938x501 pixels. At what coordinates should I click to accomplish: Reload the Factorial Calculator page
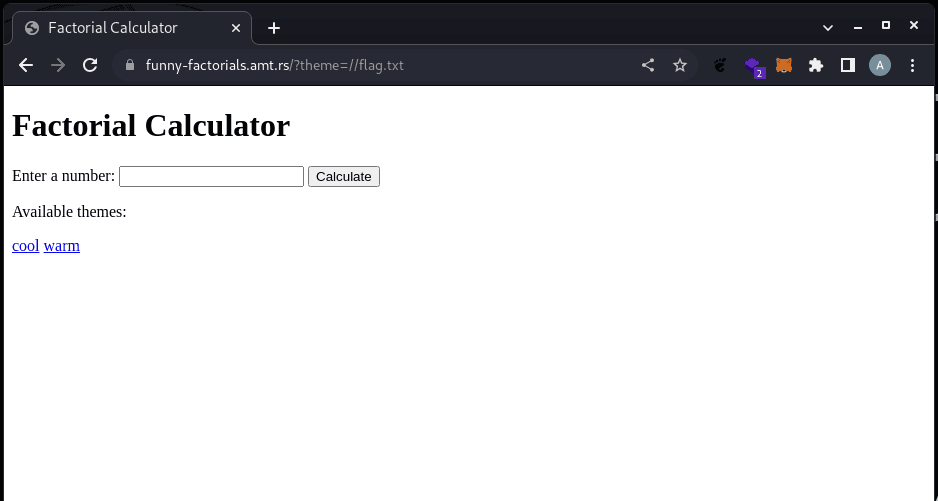[90, 65]
